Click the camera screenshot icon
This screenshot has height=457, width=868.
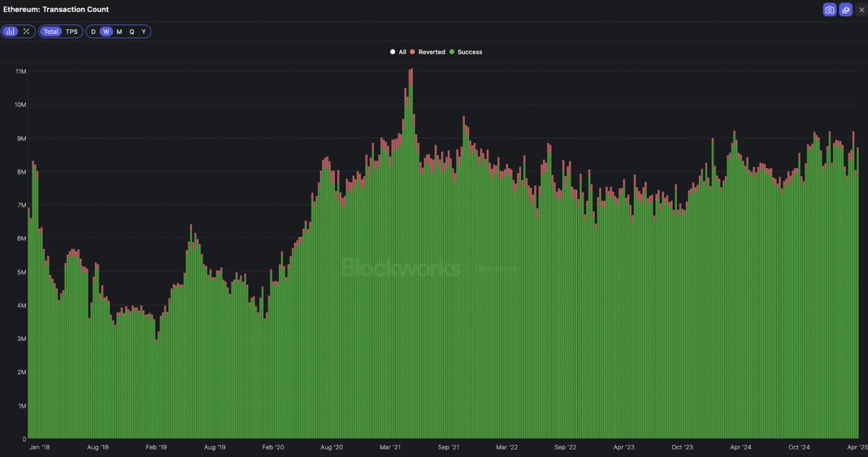(829, 10)
